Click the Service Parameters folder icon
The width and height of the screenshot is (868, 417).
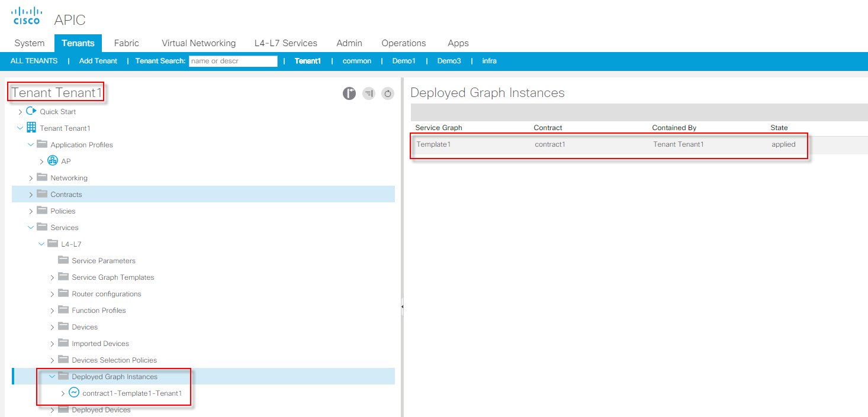[63, 260]
